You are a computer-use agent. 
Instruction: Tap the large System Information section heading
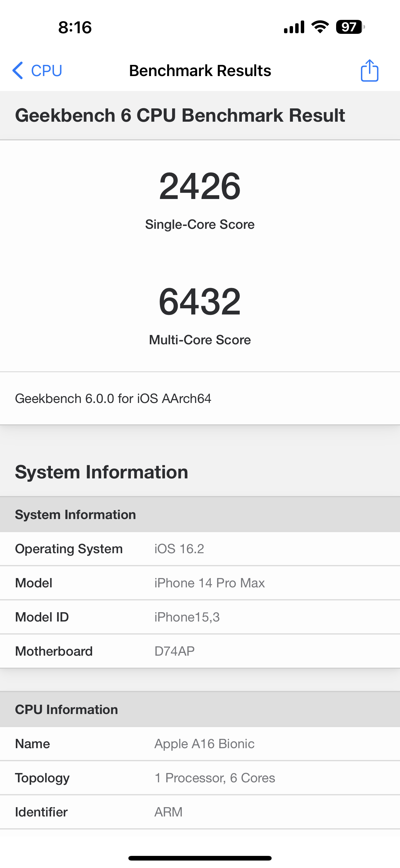click(x=102, y=472)
